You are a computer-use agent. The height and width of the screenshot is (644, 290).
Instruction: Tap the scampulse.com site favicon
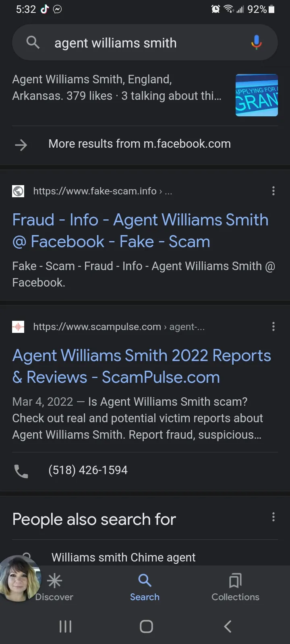point(18,327)
